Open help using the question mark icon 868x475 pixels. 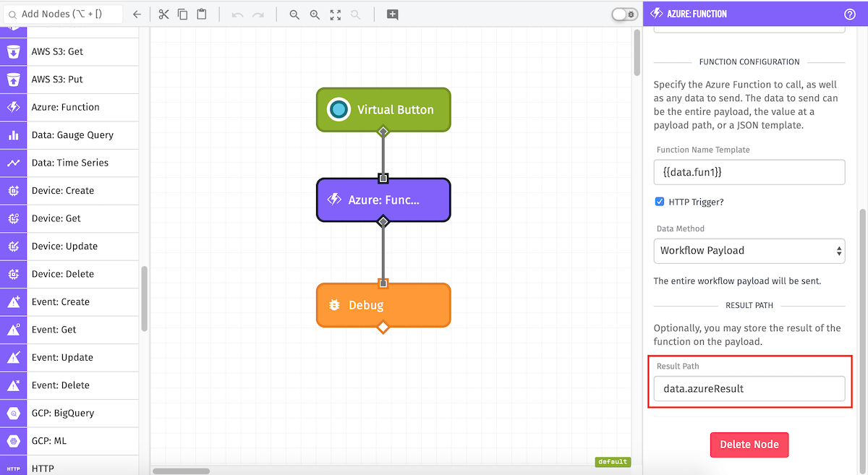click(850, 14)
